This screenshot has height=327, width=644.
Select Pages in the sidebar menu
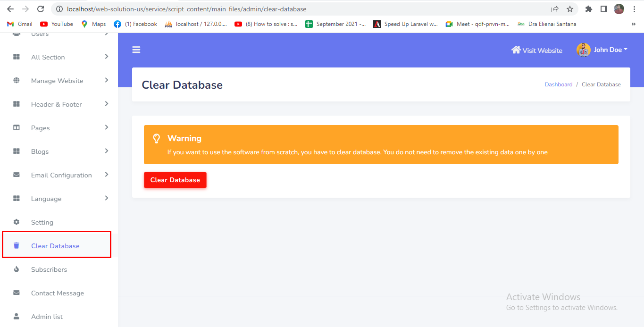pyautogui.click(x=41, y=128)
